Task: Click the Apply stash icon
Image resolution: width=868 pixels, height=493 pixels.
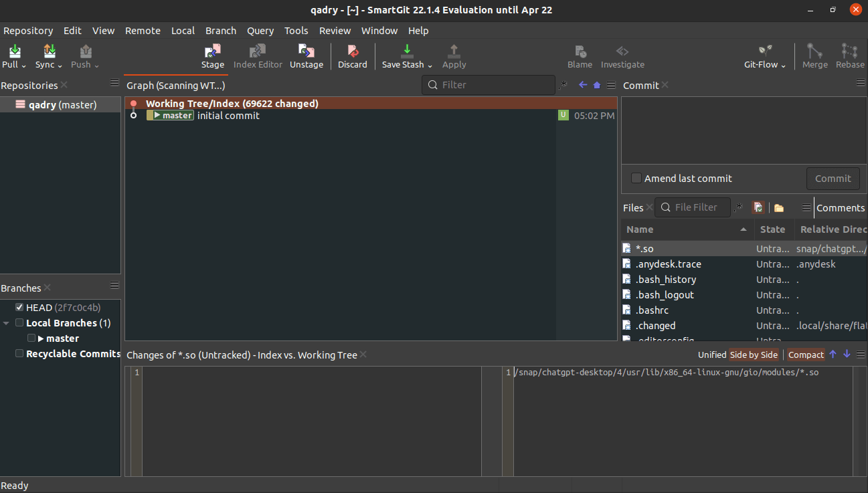Action: pos(454,51)
